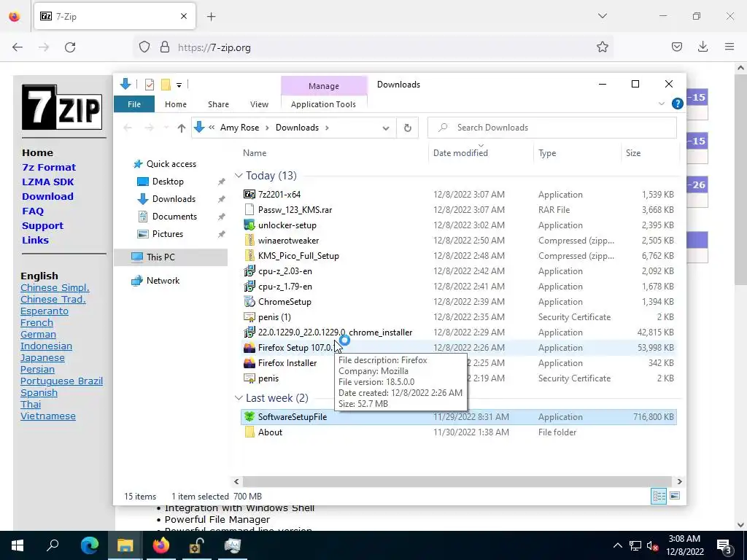Image resolution: width=747 pixels, height=560 pixels.
Task: Select Documents in navigation pane
Action: [174, 217]
